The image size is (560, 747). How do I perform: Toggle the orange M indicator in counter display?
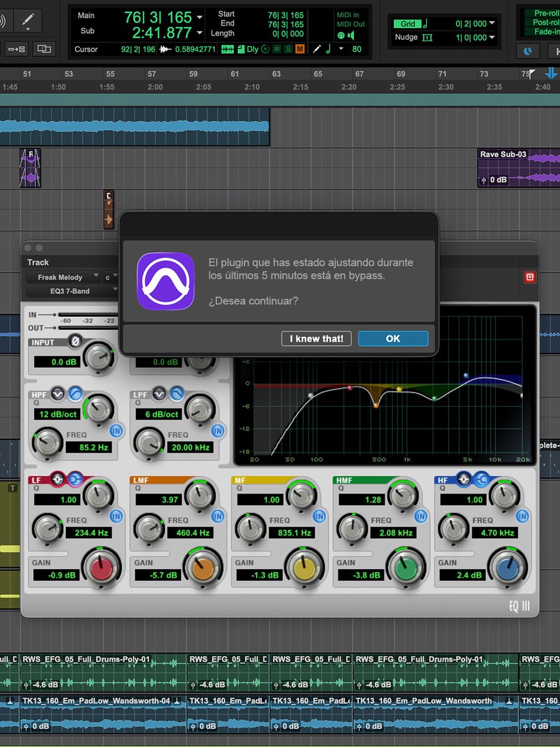coord(300,49)
